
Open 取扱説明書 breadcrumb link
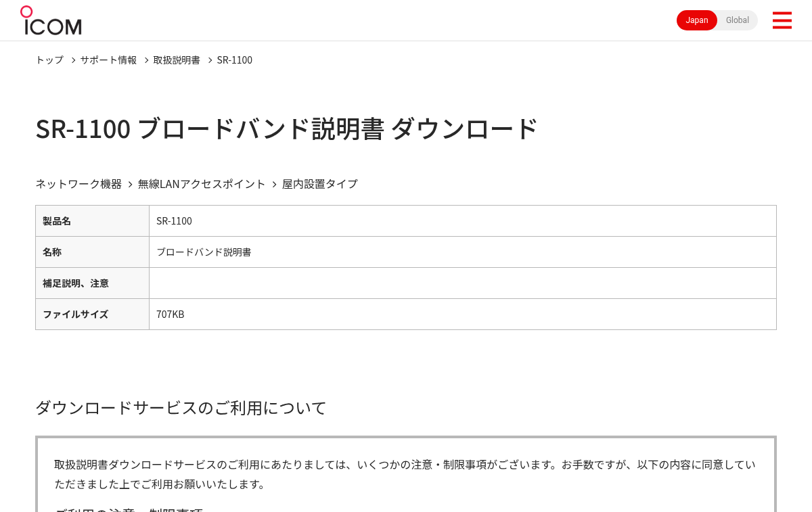pyautogui.click(x=177, y=60)
